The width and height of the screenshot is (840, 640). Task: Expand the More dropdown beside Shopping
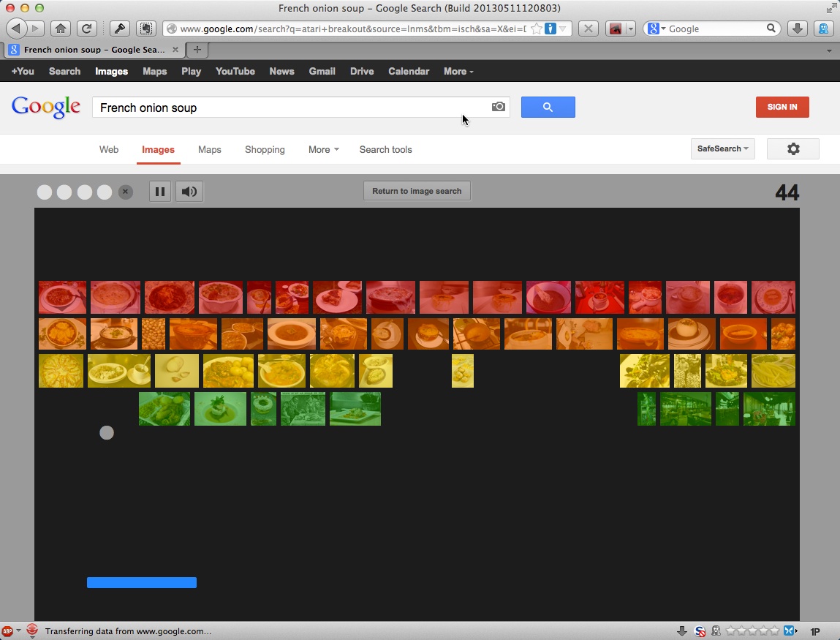click(323, 149)
